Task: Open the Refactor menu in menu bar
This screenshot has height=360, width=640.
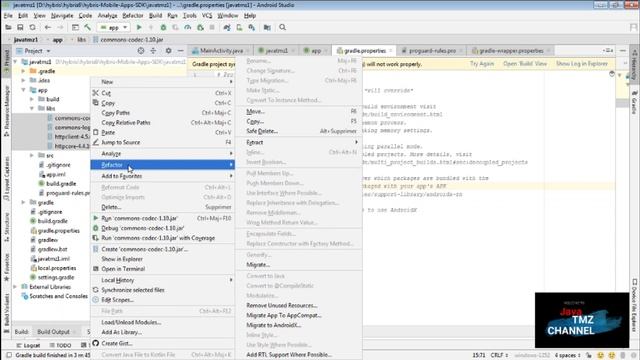Action: pyautogui.click(x=133, y=16)
